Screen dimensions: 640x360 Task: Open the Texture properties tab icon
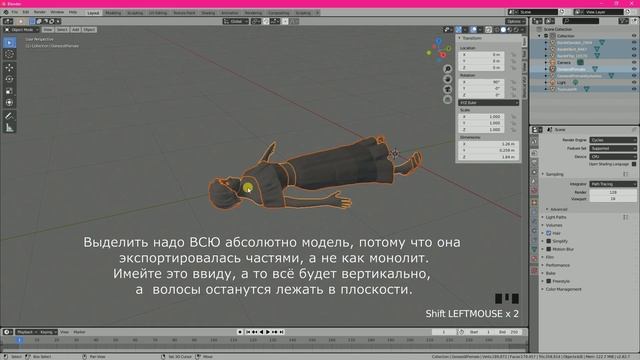click(x=534, y=271)
